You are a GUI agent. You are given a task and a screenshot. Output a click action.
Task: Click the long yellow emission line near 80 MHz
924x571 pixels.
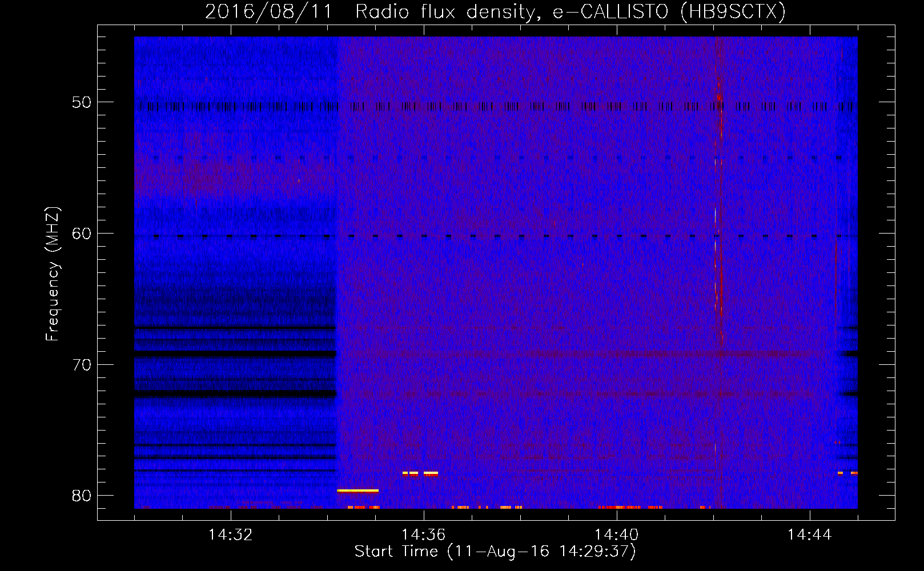click(x=358, y=490)
